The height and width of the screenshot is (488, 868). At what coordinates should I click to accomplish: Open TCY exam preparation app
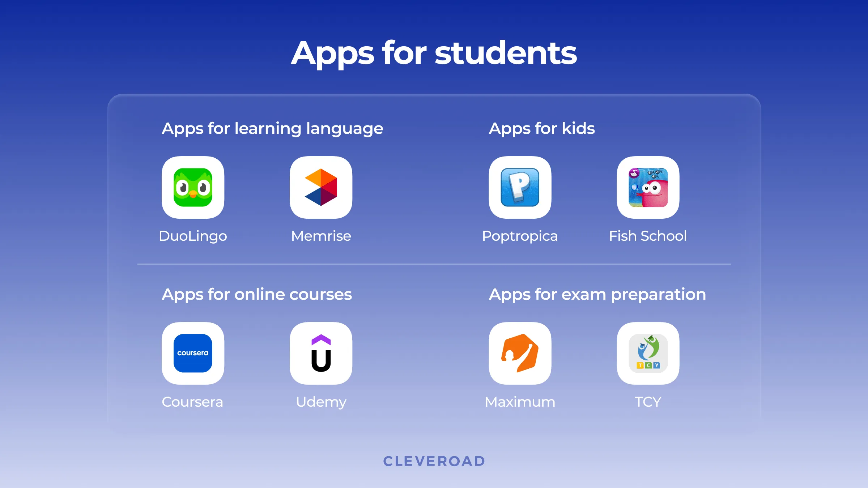648,353
